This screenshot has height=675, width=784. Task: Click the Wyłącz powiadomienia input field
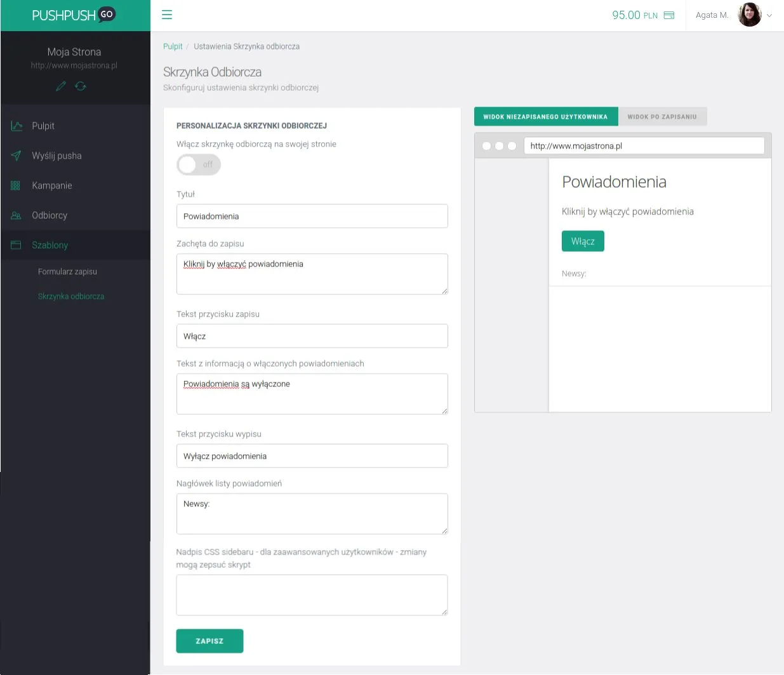pos(312,456)
